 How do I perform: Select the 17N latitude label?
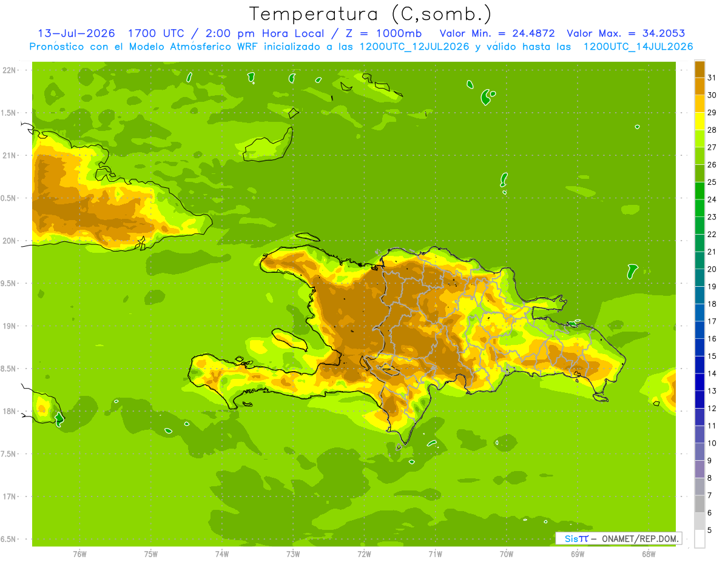9,497
